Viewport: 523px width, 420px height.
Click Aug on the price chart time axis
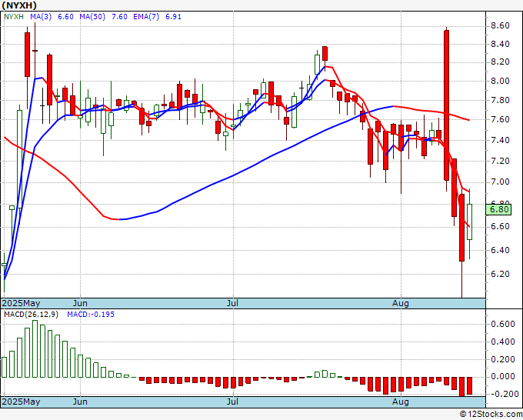click(400, 303)
